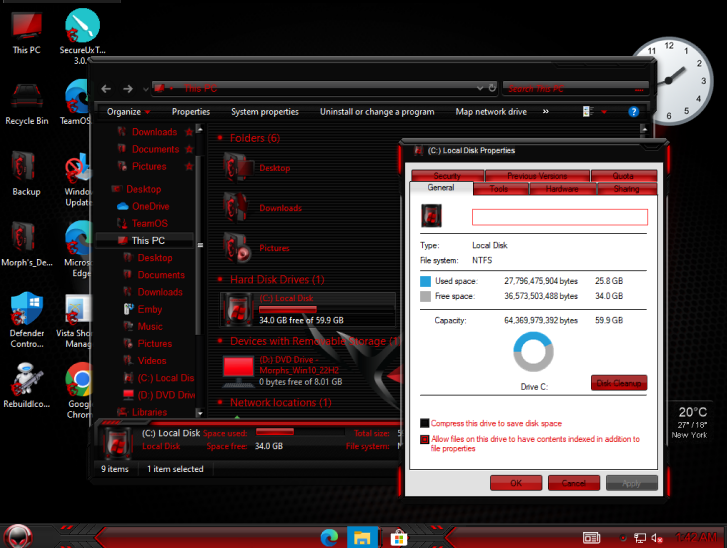Uncheck Allow files to have contents indexed
This screenshot has width=727, height=548.
(425, 439)
